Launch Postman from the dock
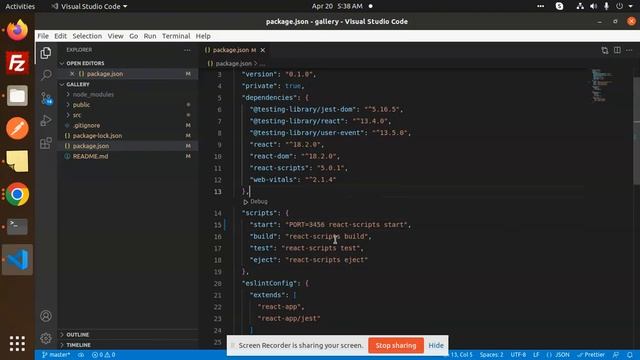640x360 pixels. coord(17,129)
